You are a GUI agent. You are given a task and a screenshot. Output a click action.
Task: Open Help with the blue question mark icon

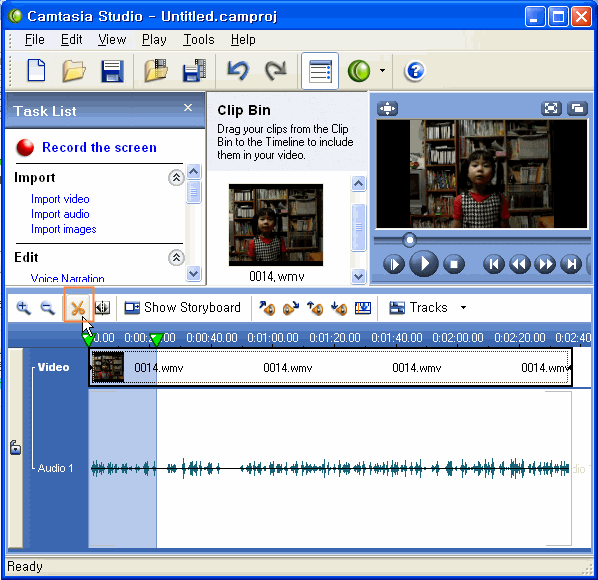[x=415, y=71]
